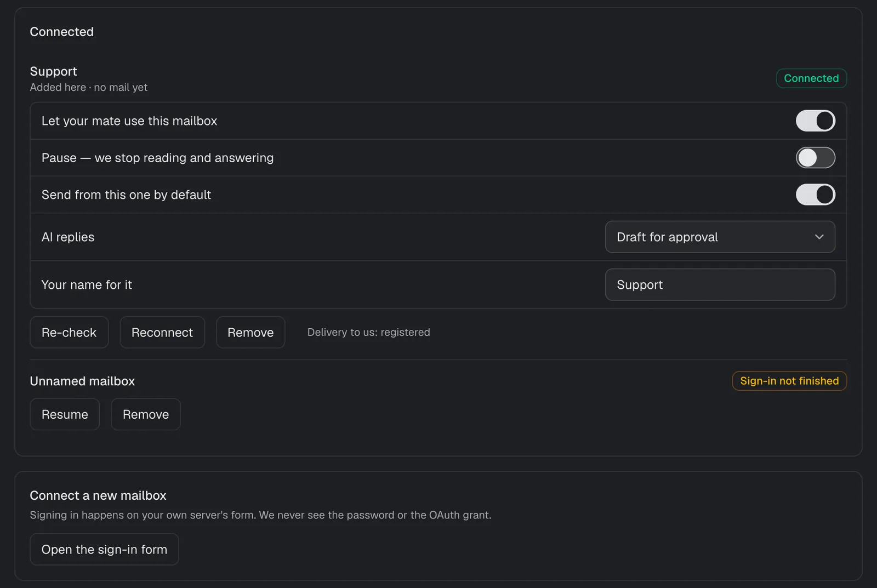Click the "Your name for it" label
877x588 pixels.
pyautogui.click(x=87, y=285)
